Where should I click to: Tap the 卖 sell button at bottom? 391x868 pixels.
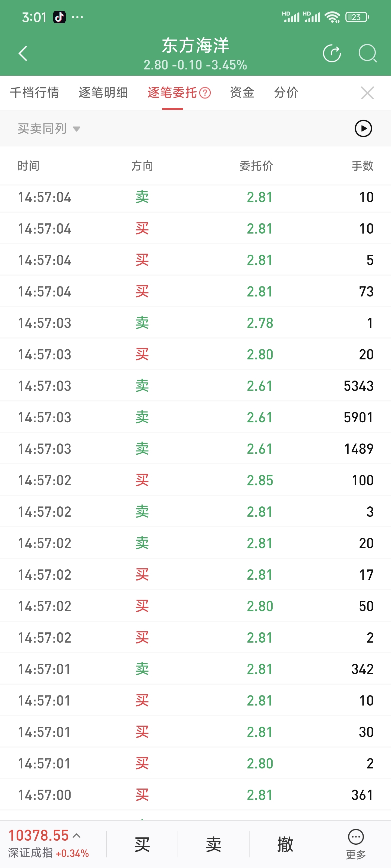click(x=213, y=844)
